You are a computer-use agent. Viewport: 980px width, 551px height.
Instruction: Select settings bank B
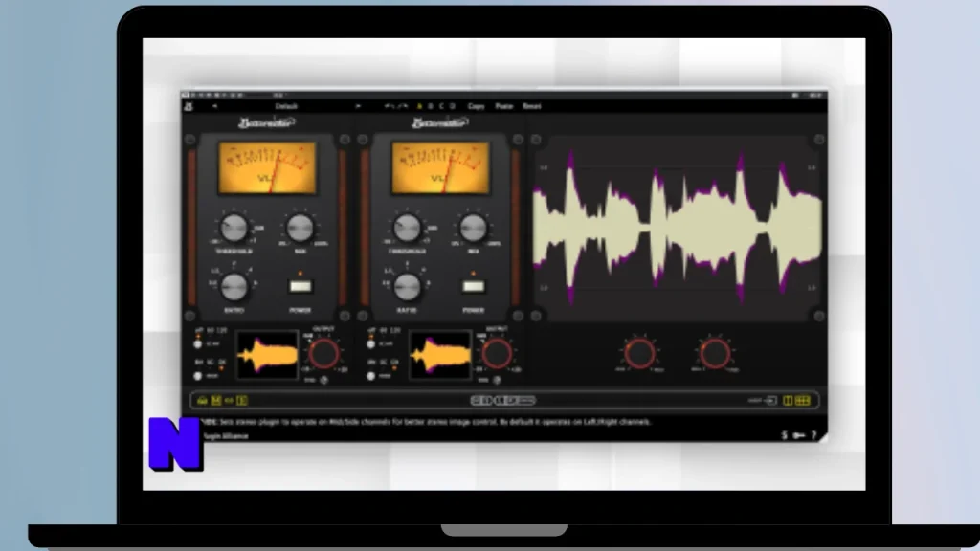431,107
